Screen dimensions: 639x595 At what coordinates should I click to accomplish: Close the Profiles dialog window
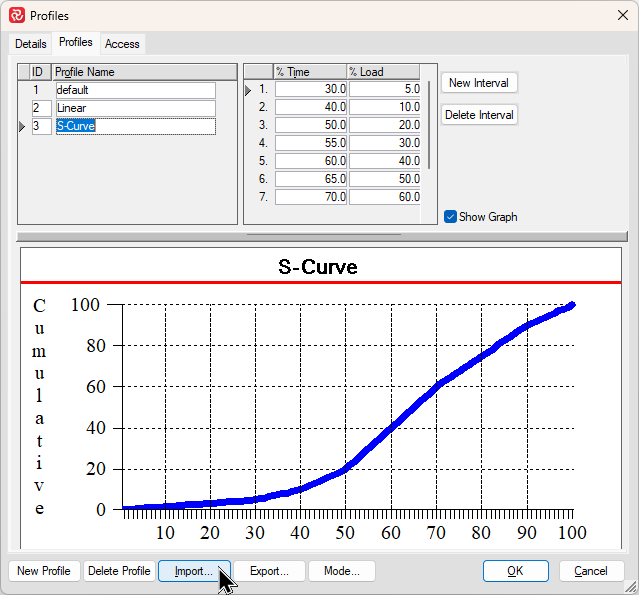coord(615,16)
